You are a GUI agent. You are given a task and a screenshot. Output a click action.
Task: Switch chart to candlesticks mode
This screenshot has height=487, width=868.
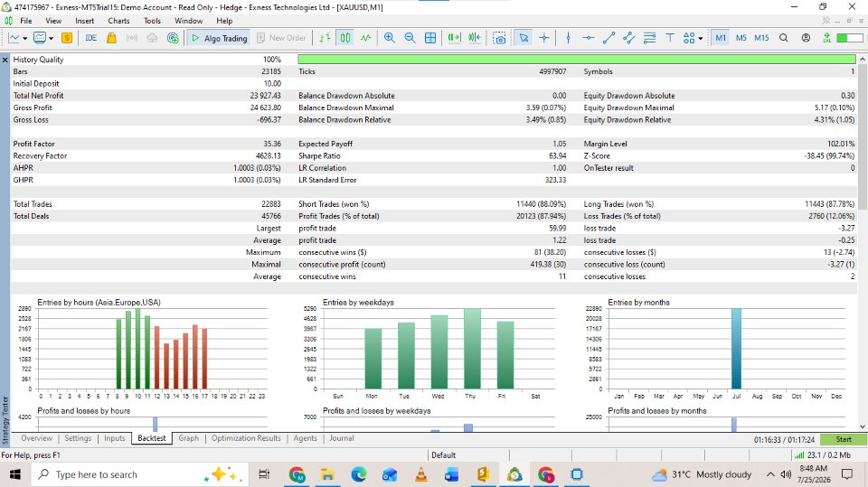[345, 38]
